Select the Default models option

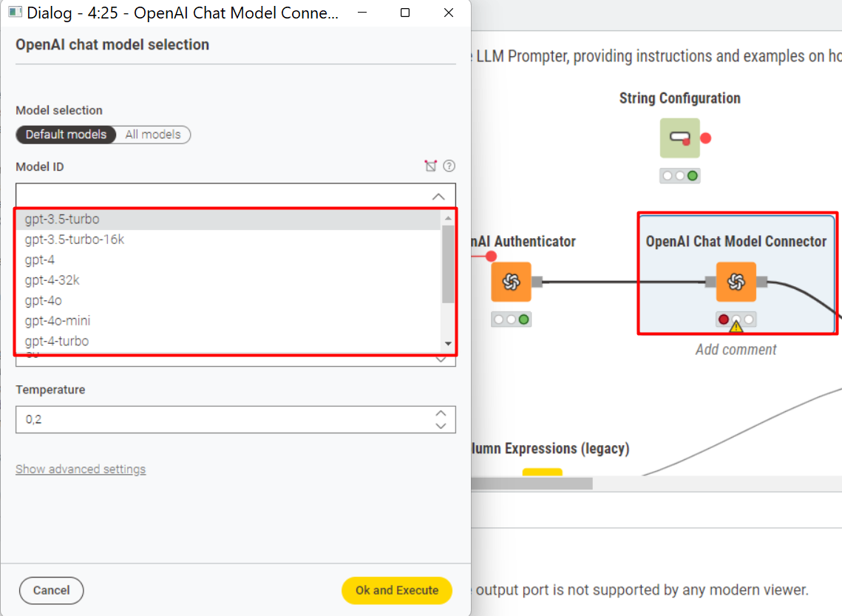pos(66,135)
